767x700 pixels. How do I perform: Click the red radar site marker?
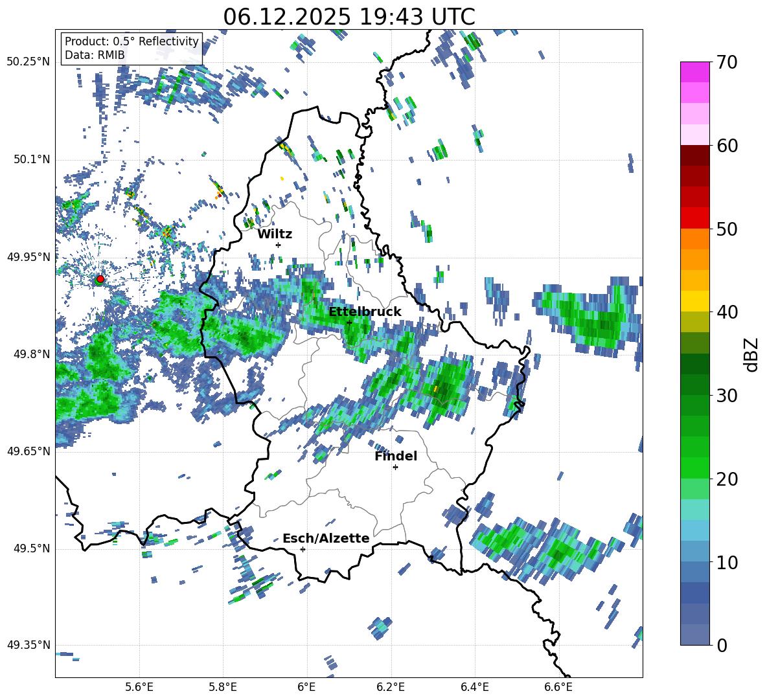[x=100, y=279]
